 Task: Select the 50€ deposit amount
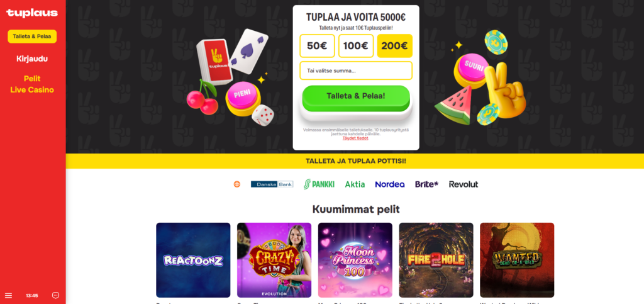(317, 46)
